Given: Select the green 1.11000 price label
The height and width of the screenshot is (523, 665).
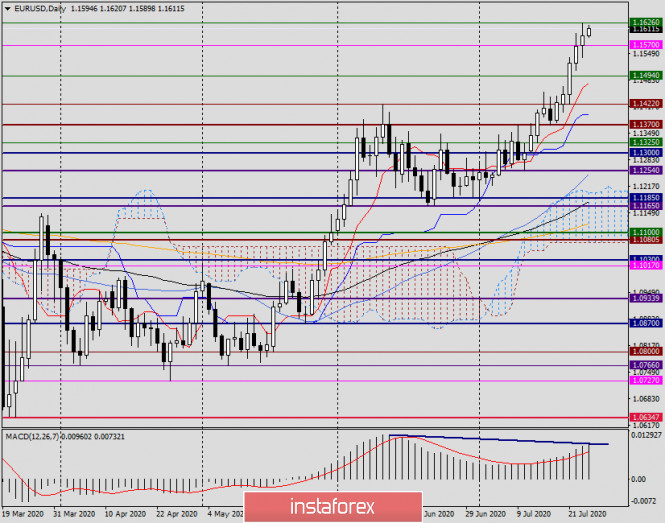Looking at the screenshot, I should pos(644,232).
